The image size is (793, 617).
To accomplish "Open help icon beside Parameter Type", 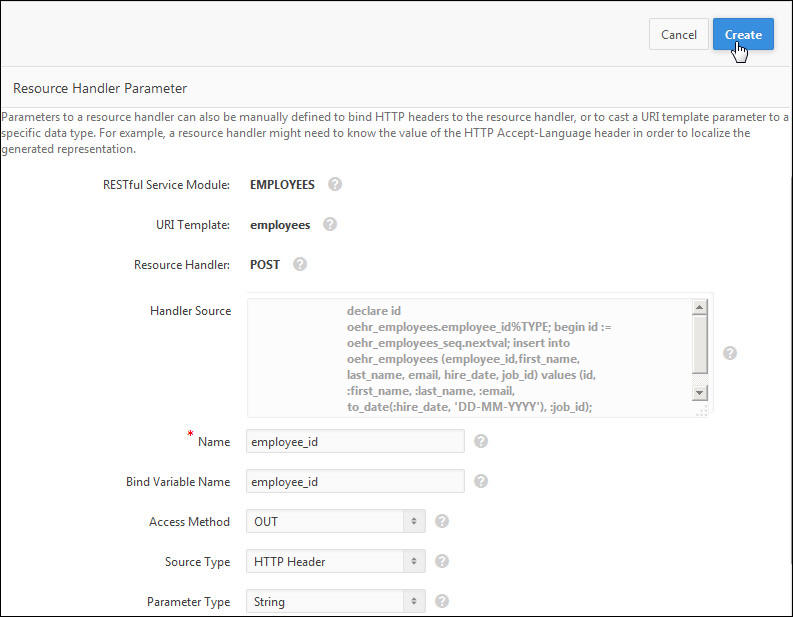I will pyautogui.click(x=442, y=601).
